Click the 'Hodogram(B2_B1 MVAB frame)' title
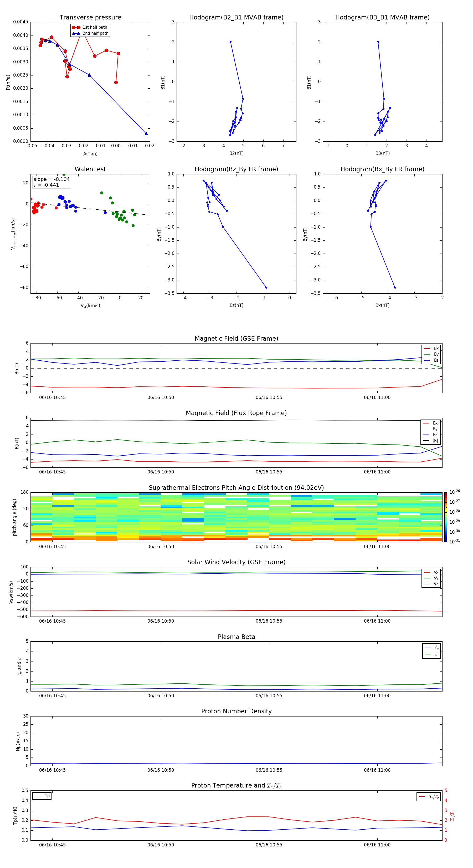Viewport: 473px width, 868px height. click(x=236, y=17)
